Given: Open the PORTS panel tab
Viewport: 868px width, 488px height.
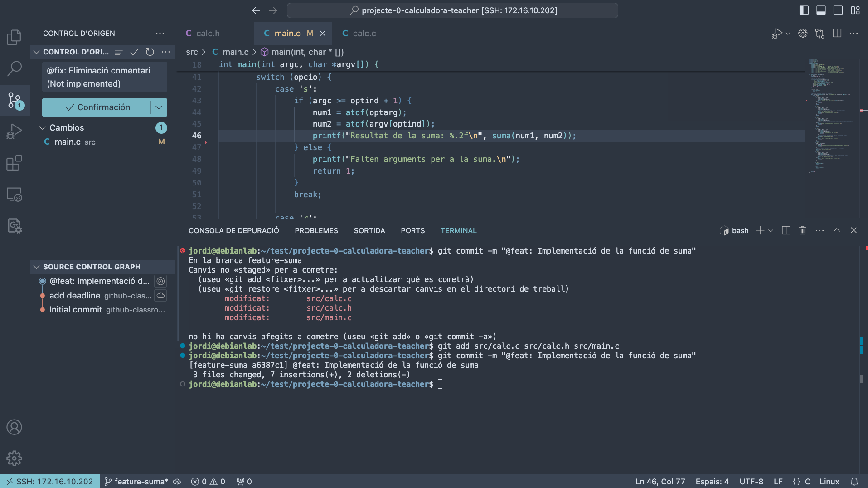Looking at the screenshot, I should [413, 230].
